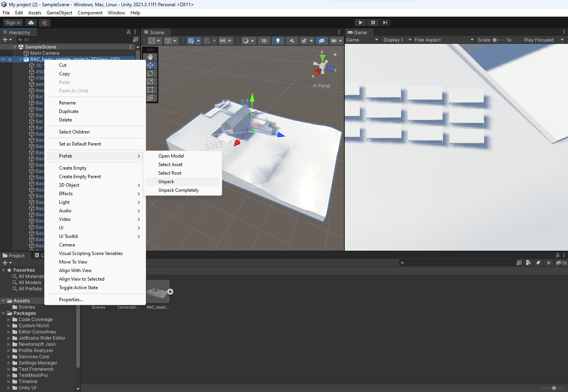The image size is (568, 392).
Task: Select the Move tool in the Scene toolbar overlay
Action: [x=151, y=65]
